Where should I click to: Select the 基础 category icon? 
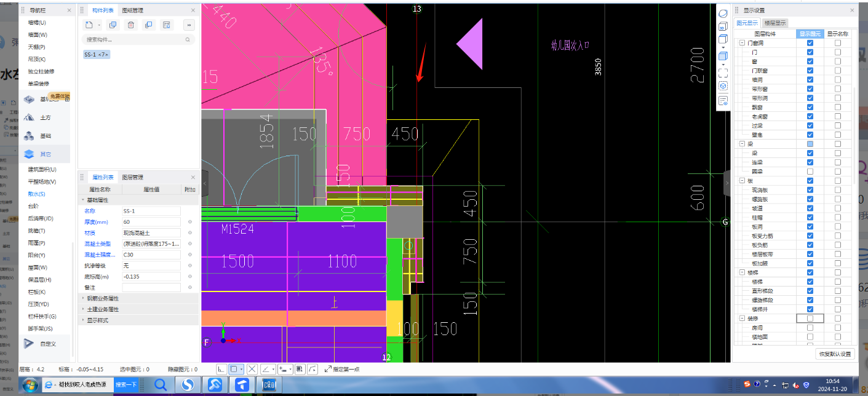coord(29,135)
